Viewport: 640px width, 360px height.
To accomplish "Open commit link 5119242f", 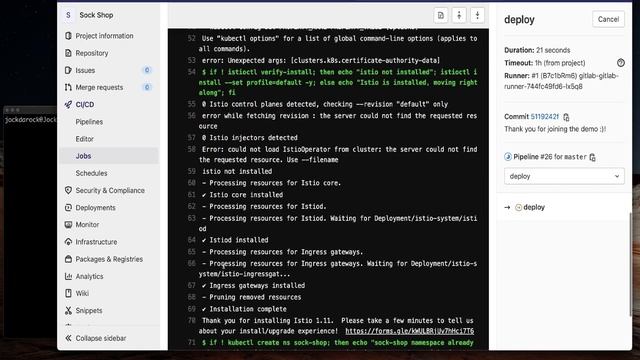I will (x=544, y=117).
